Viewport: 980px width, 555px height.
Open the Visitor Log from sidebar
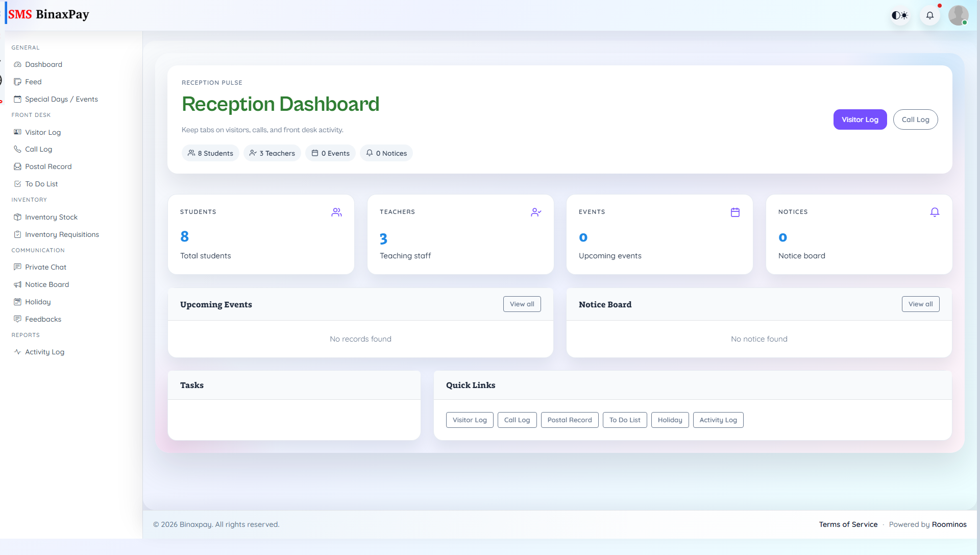(42, 132)
